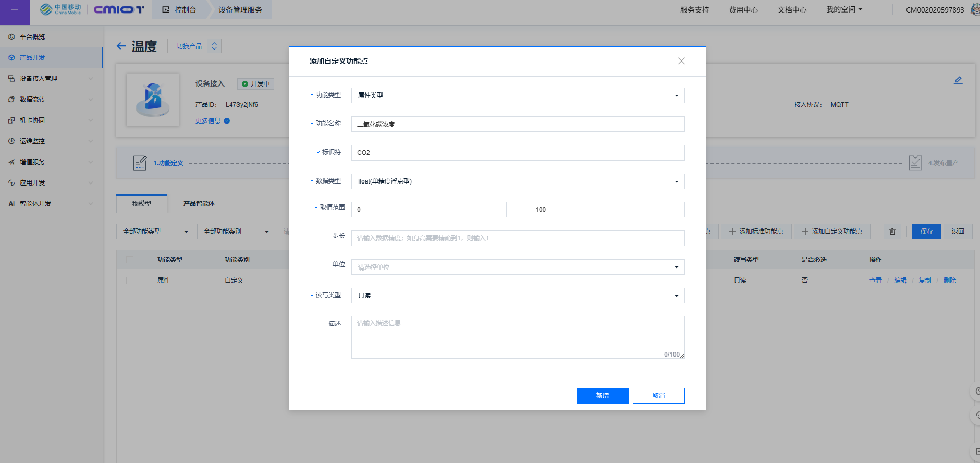Viewport: 980px width, 463px height.
Task: Click the 开发中 status badge
Action: [255, 84]
